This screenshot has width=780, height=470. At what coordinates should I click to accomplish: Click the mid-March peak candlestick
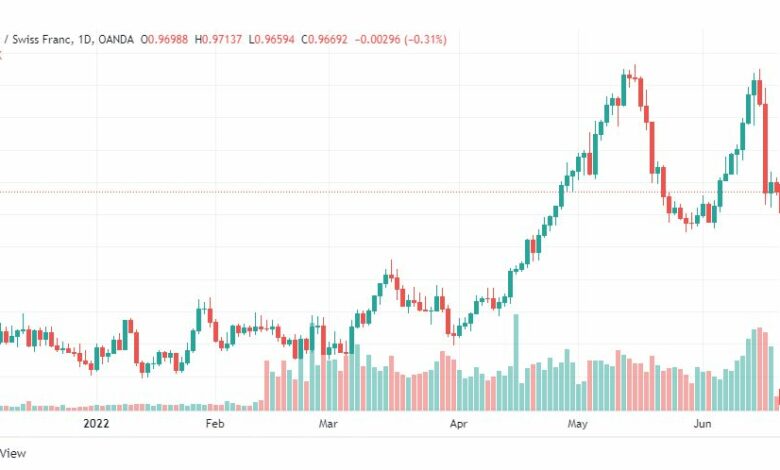pyautogui.click(x=391, y=275)
